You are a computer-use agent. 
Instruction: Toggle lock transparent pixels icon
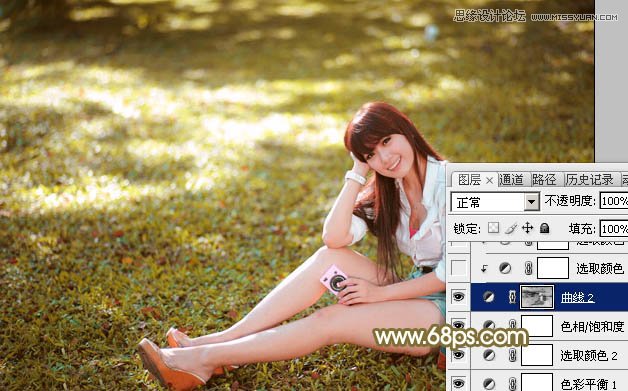click(x=493, y=228)
